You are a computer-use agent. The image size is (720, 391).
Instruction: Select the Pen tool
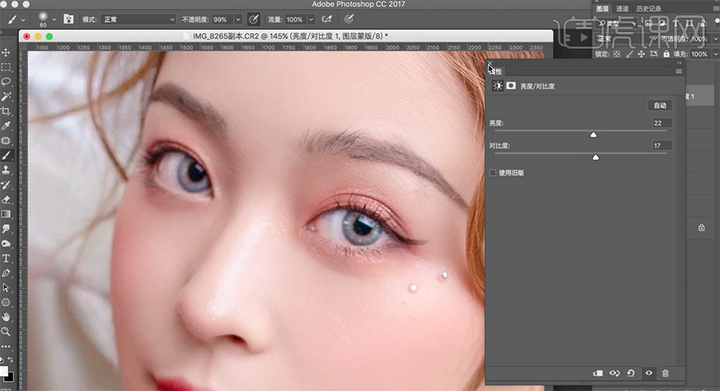(6, 273)
